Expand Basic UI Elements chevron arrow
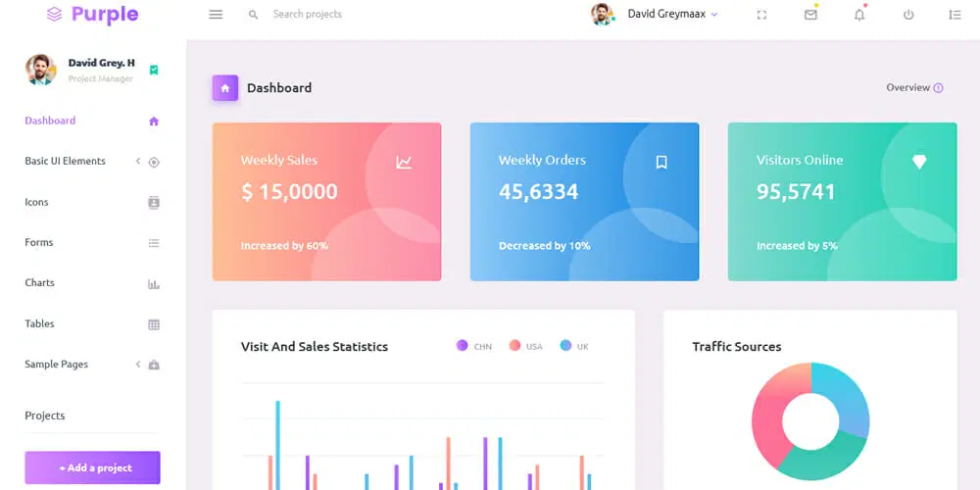Image resolution: width=980 pixels, height=490 pixels. 138,162
